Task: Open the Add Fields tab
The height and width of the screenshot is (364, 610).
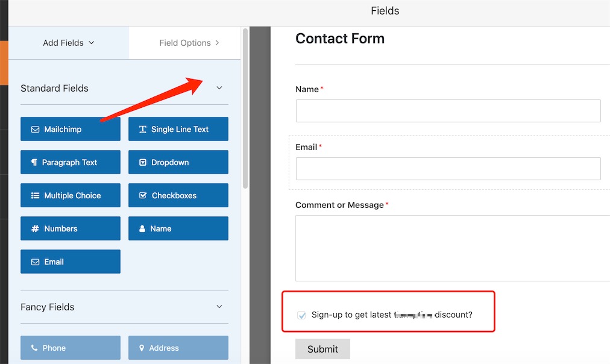Action: (69, 43)
